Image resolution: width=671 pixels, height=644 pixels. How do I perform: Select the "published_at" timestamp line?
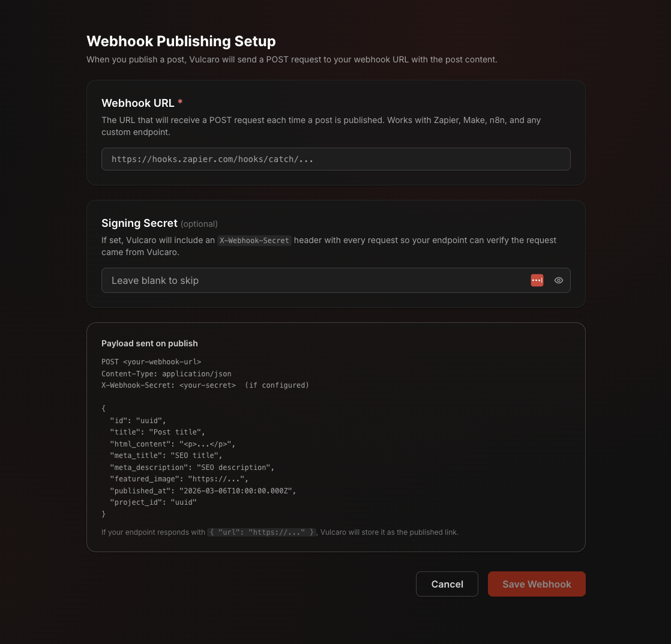point(203,491)
